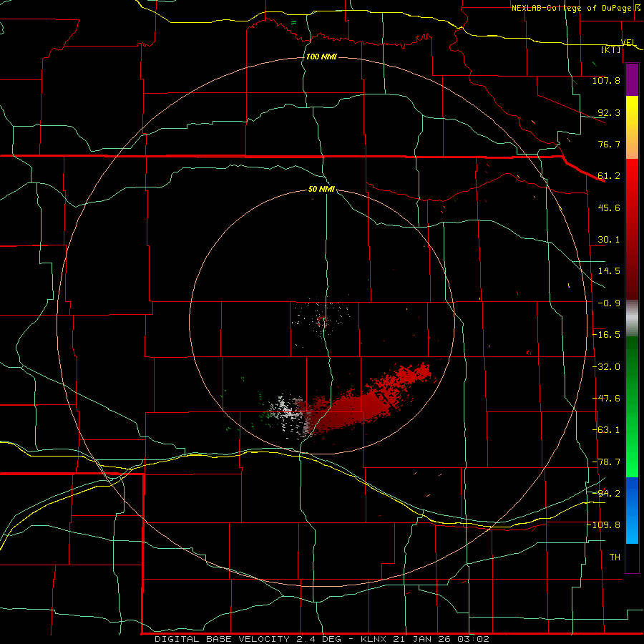Viewport: 644px width, 644px height.
Task: Select the 45.6 scale value
Action: pos(609,208)
